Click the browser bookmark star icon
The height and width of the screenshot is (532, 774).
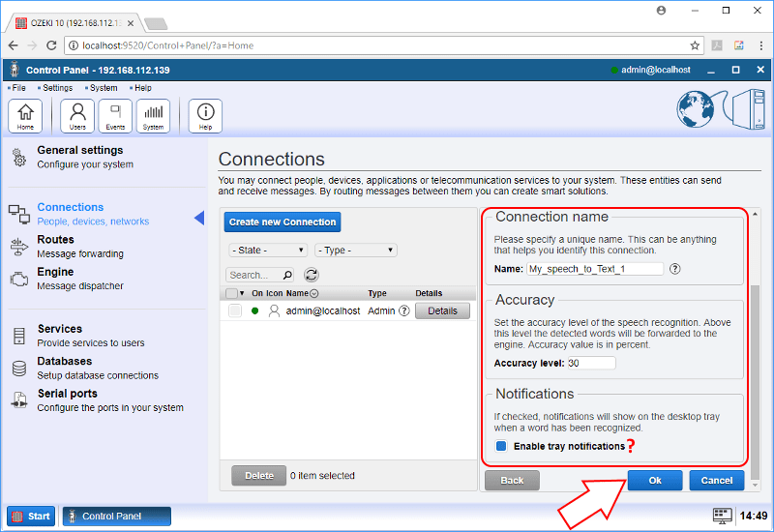[695, 45]
